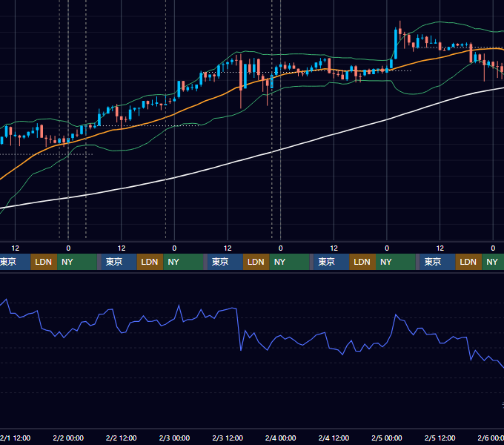
Task: Select the NY session block starting 2/1 evening
Action: pos(77,262)
